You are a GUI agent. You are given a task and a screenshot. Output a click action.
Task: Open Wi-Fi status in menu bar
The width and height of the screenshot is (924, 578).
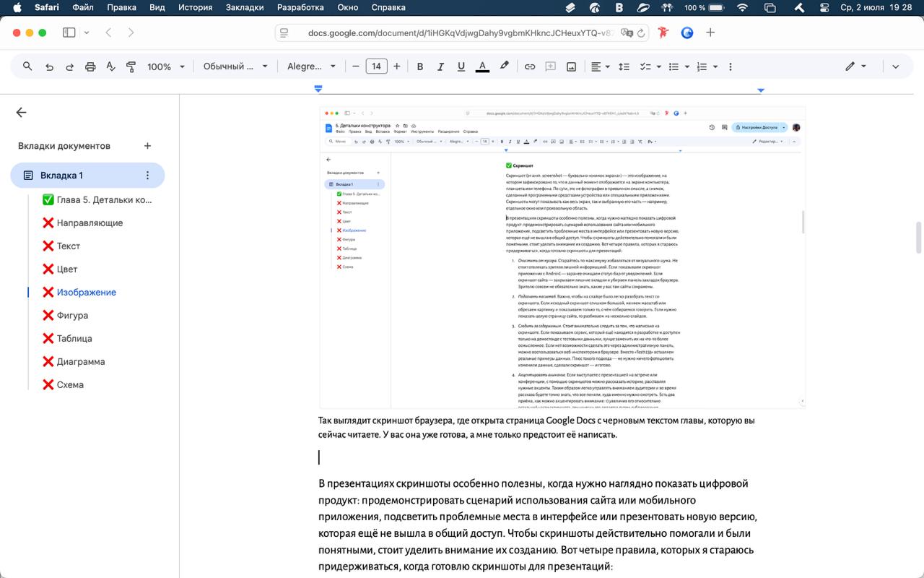tap(742, 7)
